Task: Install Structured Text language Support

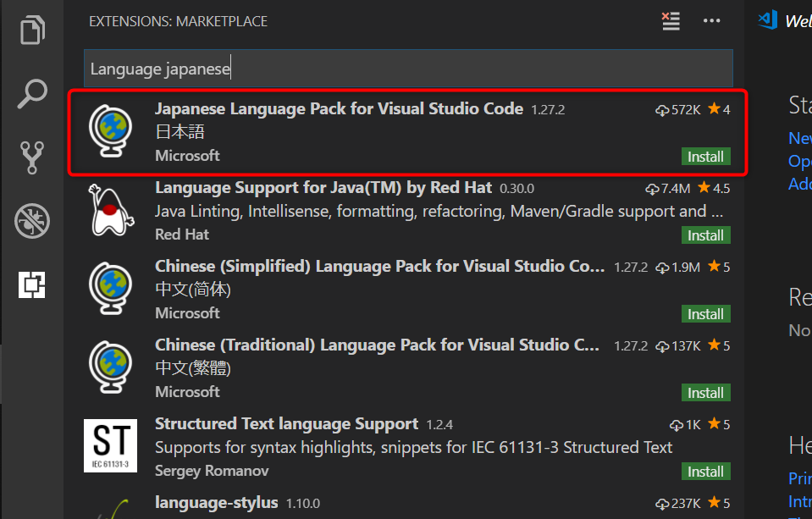Action: [705, 472]
